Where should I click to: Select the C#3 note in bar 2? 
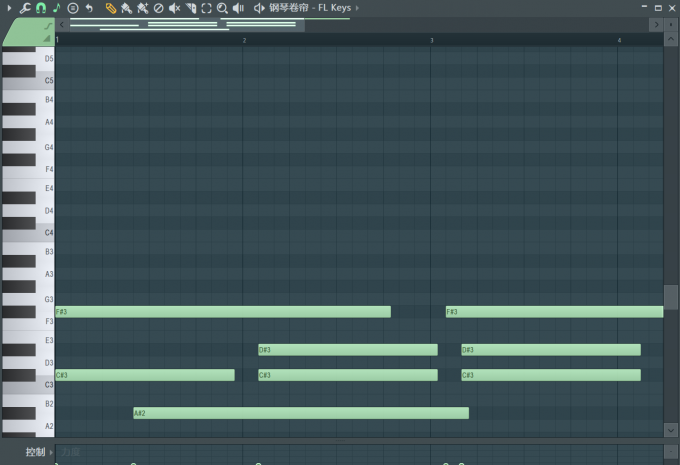(x=348, y=375)
